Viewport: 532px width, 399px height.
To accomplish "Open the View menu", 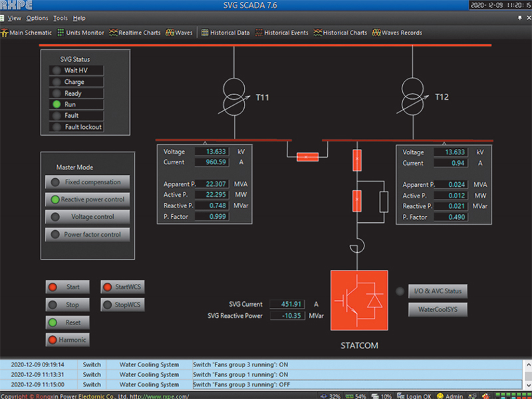I will [14, 18].
